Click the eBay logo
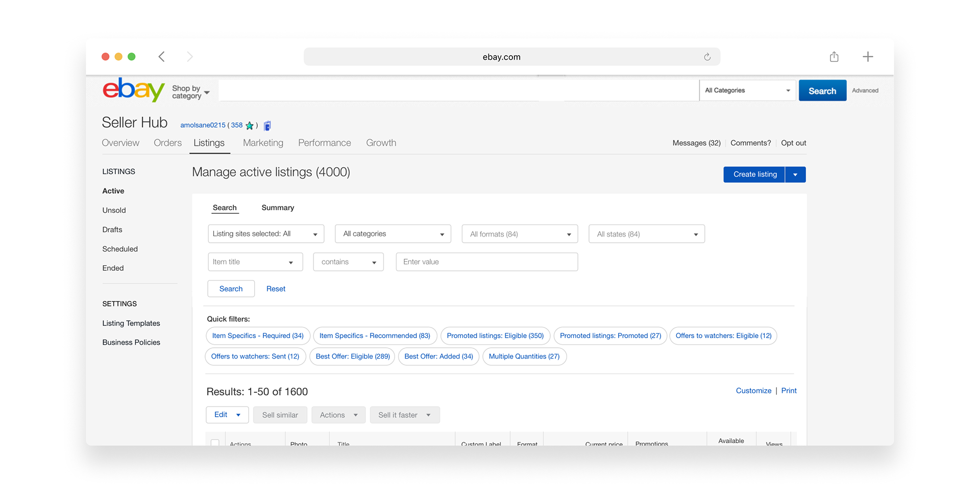 point(134,90)
